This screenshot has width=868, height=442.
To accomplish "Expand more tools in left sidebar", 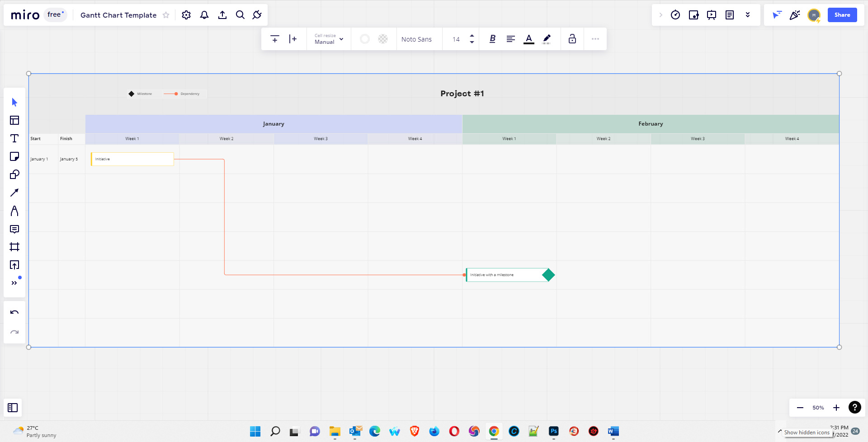I will (x=14, y=283).
